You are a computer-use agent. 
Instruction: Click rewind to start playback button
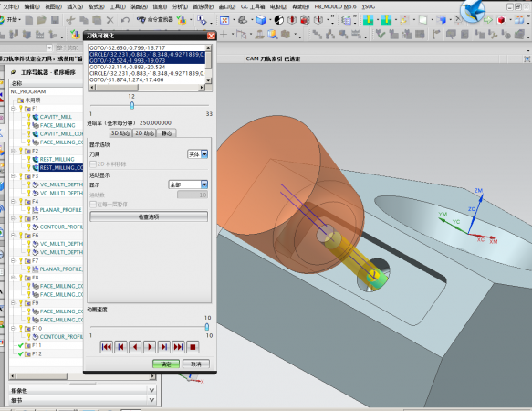pyautogui.click(x=106, y=347)
